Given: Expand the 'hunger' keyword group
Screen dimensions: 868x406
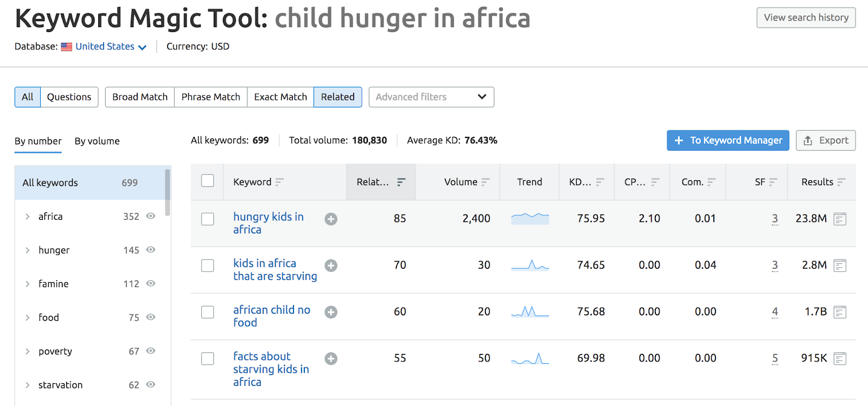Looking at the screenshot, I should pyautogui.click(x=28, y=250).
